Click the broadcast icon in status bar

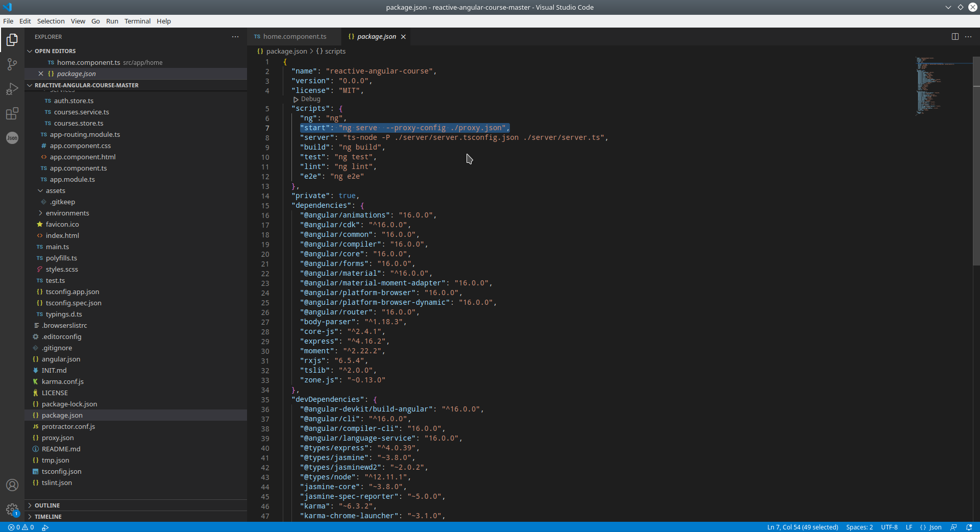point(45,527)
